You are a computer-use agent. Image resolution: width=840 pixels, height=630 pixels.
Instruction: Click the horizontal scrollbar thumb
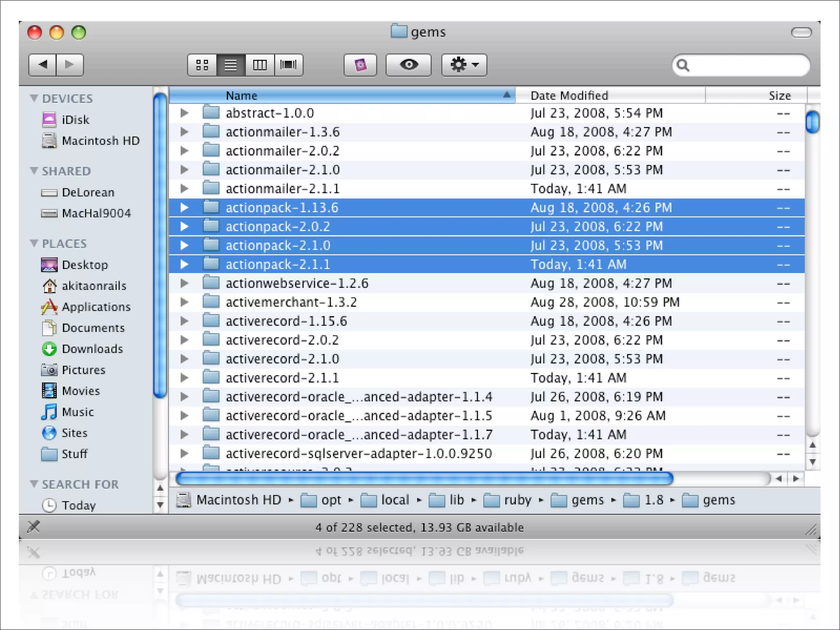pos(424,478)
